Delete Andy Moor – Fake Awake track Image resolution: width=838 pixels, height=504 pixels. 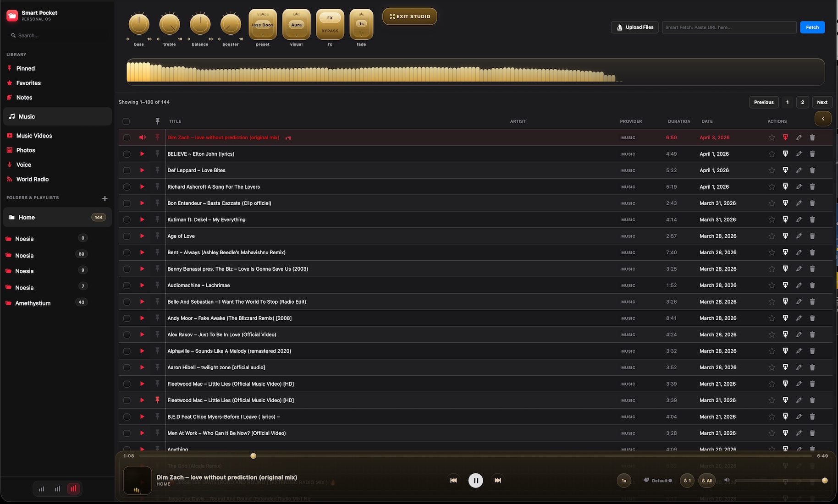tap(812, 318)
